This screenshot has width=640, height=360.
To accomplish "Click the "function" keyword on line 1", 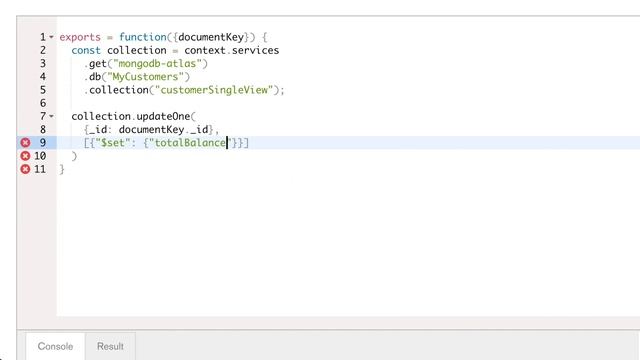I will [143, 37].
